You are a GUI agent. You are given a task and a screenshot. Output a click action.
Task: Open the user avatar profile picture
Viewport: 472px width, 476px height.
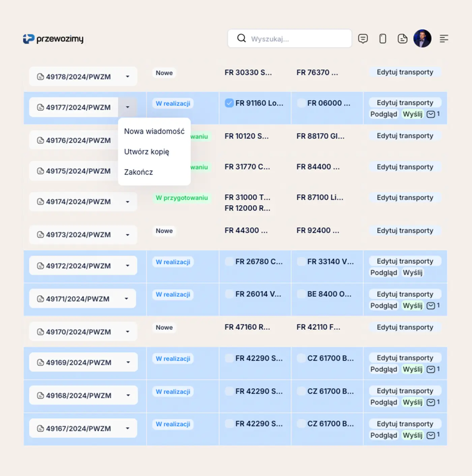click(422, 38)
